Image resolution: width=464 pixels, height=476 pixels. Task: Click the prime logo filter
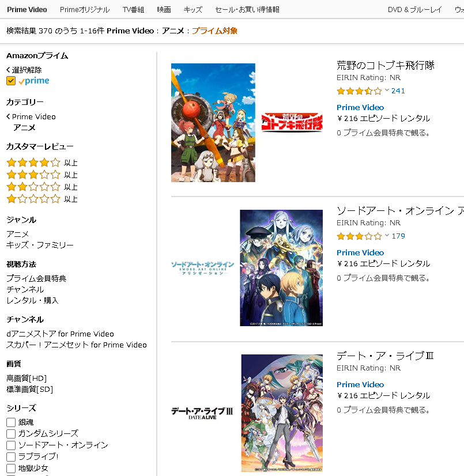pos(33,81)
